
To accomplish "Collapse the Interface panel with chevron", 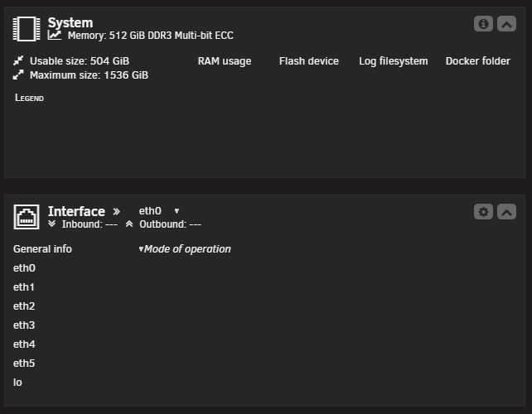I will (506, 212).
